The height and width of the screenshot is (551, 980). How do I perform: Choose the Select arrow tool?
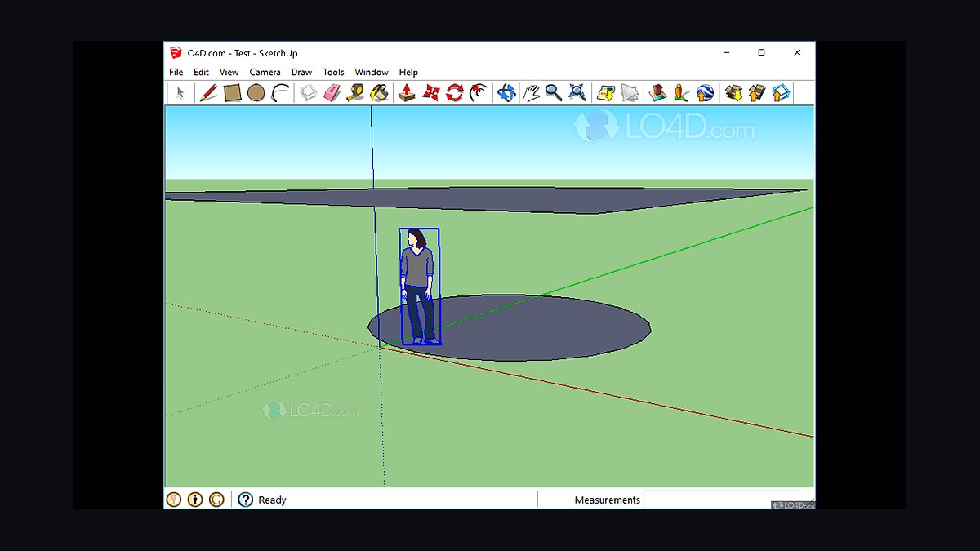point(180,93)
